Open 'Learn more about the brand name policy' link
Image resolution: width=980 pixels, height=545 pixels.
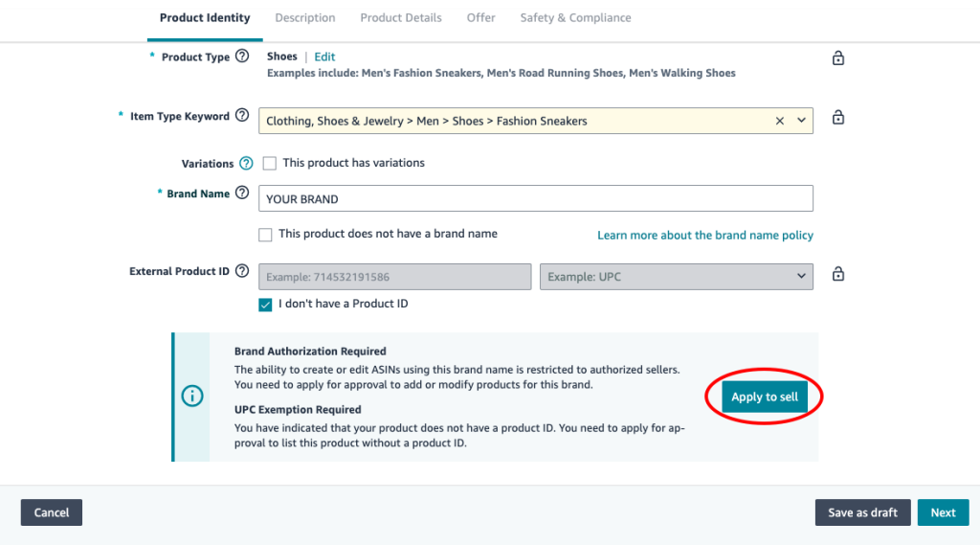coord(705,235)
